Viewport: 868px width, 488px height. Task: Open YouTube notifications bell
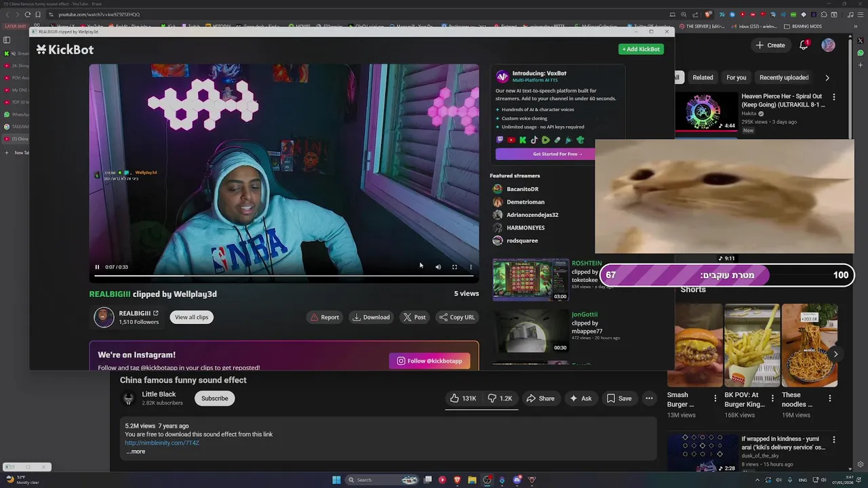click(804, 45)
